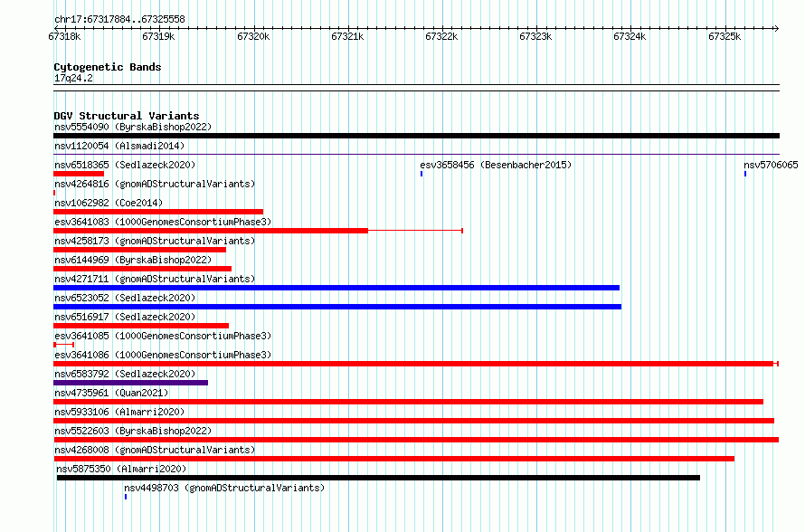Click the short red bar under nsv6518365
This screenshot has height=532, width=805.
pos(79,174)
